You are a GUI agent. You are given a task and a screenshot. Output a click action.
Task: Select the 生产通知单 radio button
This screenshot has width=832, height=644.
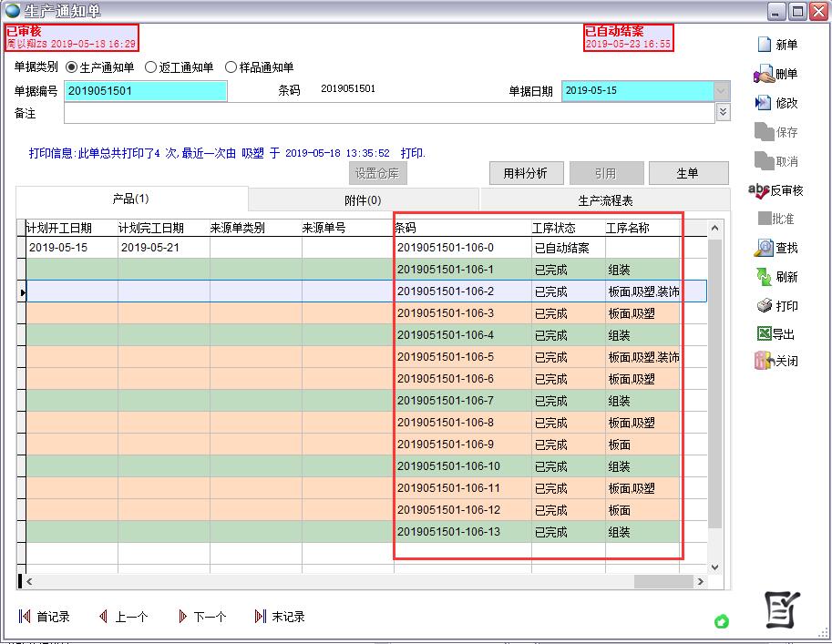point(72,67)
